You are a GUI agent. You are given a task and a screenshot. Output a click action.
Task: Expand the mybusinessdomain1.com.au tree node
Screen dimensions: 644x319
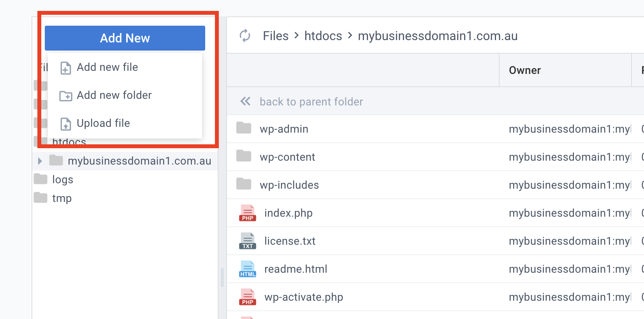coord(40,161)
